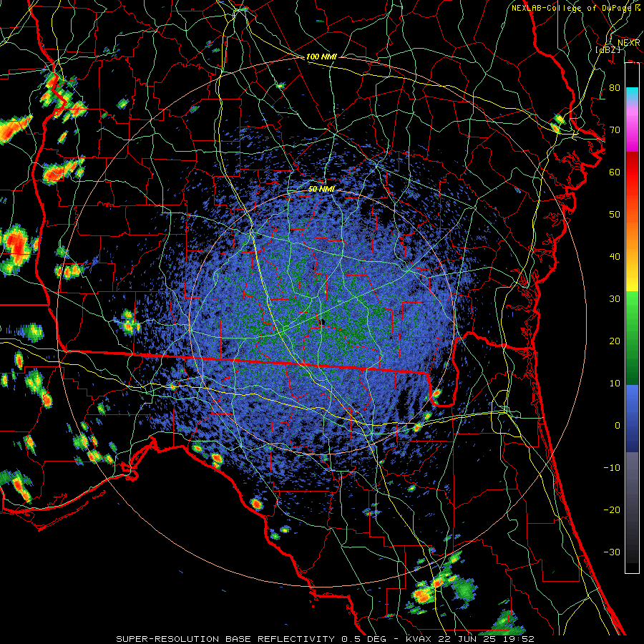Click the 100 NMI range ring label

click(321, 57)
